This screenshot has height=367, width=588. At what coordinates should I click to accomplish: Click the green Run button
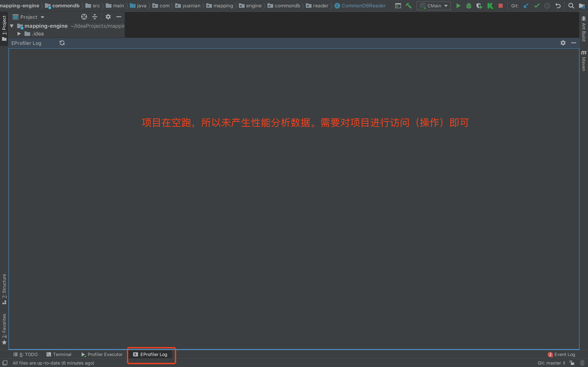(x=458, y=6)
